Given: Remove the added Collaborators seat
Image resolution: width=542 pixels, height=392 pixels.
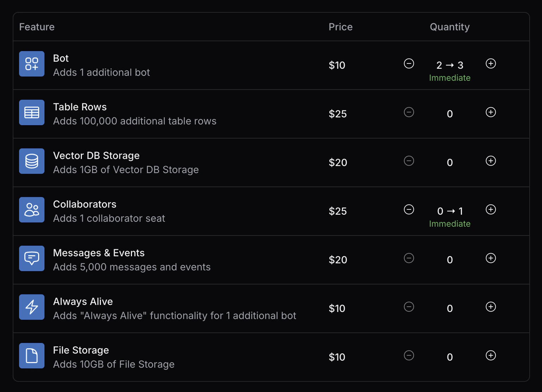Looking at the screenshot, I should [409, 209].
